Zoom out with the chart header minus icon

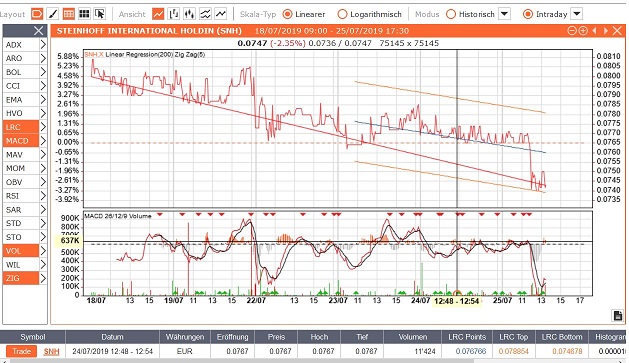pos(572,31)
